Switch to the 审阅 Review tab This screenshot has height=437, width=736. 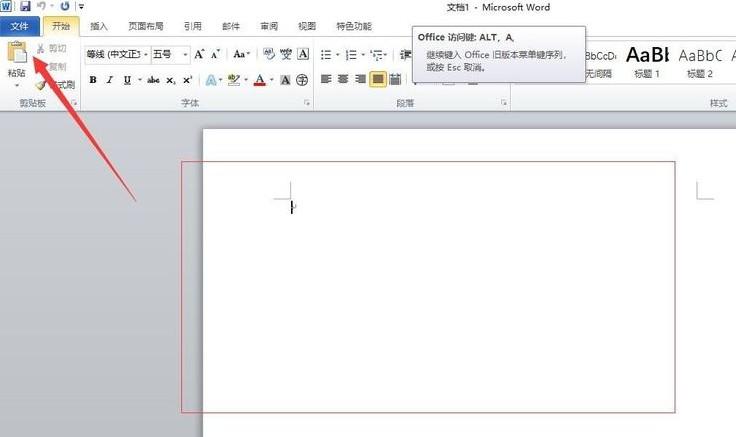pyautogui.click(x=269, y=26)
